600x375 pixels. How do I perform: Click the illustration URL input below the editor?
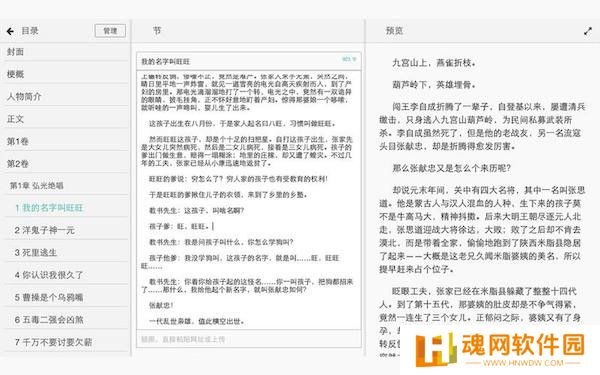point(249,339)
